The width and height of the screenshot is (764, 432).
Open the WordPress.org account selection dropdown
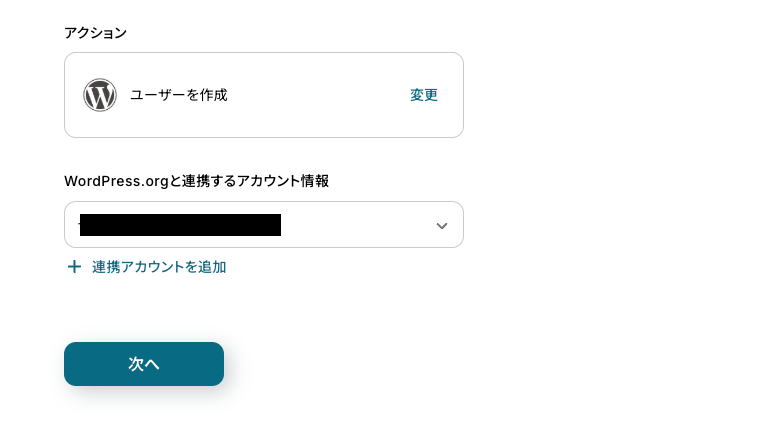click(x=263, y=225)
